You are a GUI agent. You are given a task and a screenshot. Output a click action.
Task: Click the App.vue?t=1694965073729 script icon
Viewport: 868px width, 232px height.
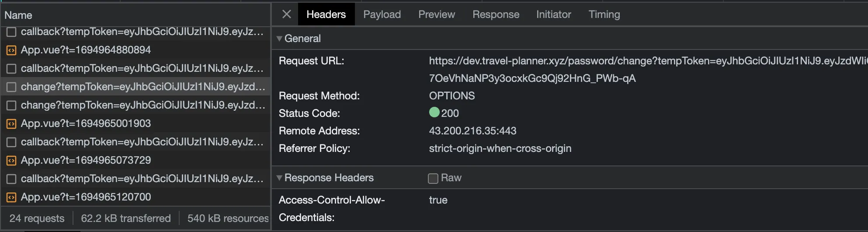pos(11,161)
